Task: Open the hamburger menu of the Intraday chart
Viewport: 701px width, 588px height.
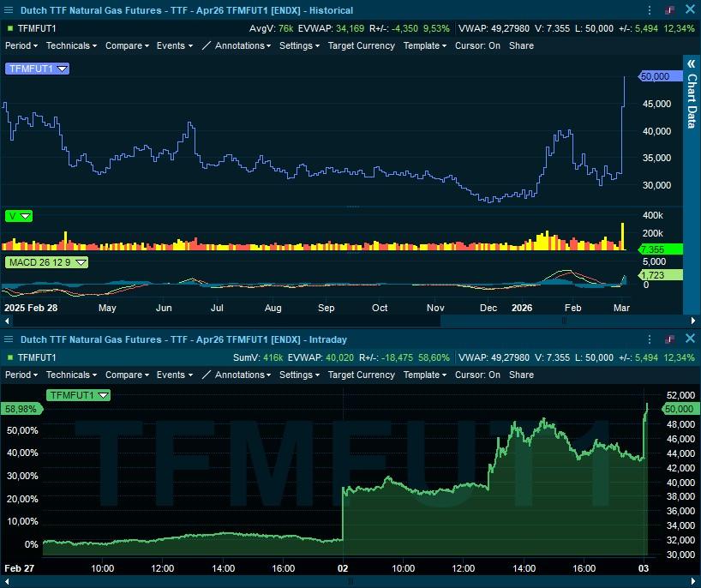Action: (9, 339)
